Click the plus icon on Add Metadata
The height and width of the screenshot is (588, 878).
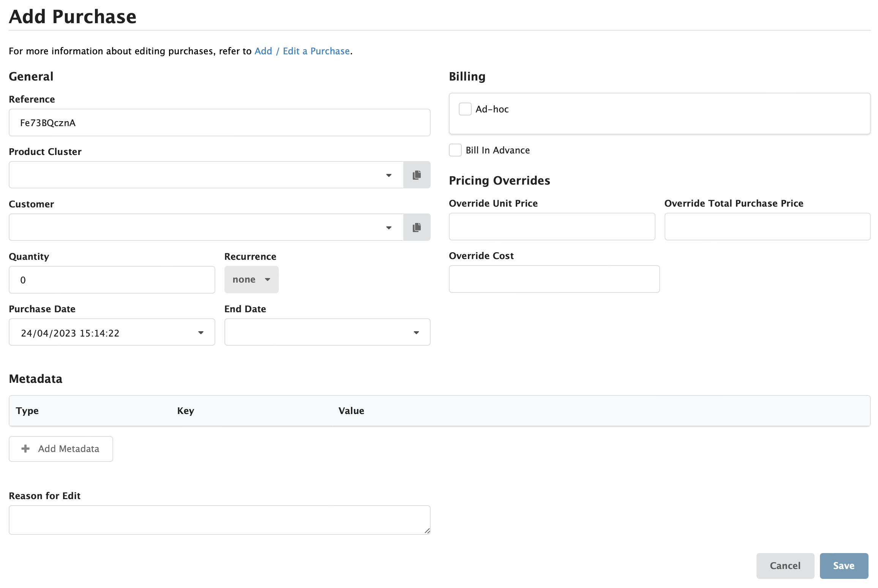pyautogui.click(x=25, y=449)
